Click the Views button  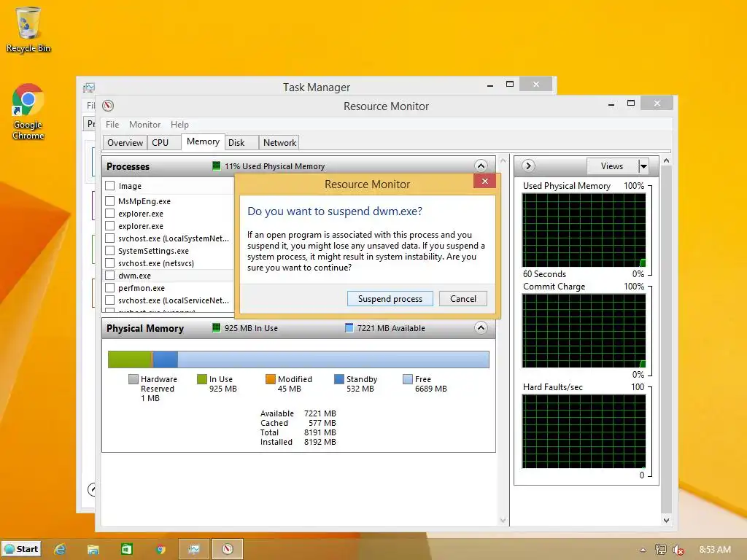coord(612,166)
